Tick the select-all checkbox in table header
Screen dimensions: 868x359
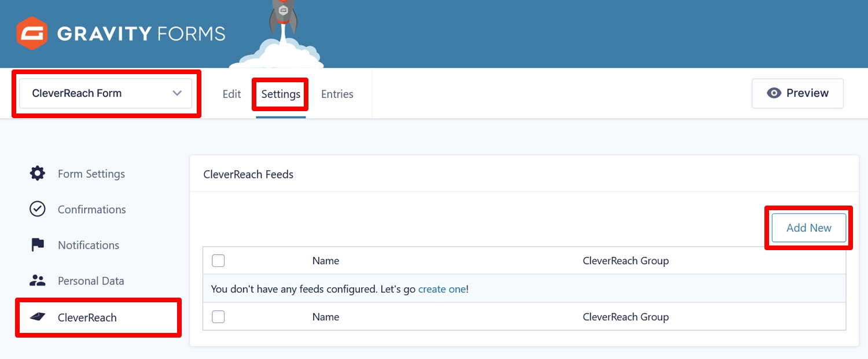[x=218, y=261]
